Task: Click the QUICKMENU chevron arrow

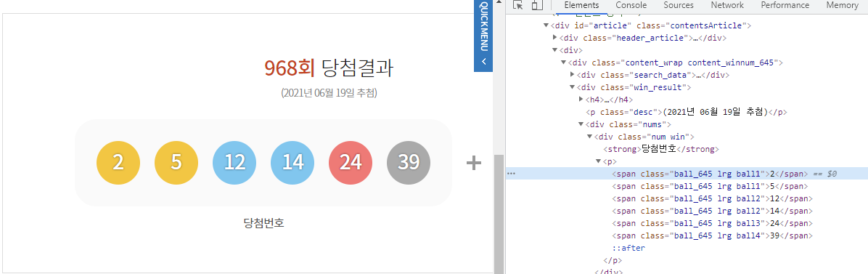Action: (484, 62)
